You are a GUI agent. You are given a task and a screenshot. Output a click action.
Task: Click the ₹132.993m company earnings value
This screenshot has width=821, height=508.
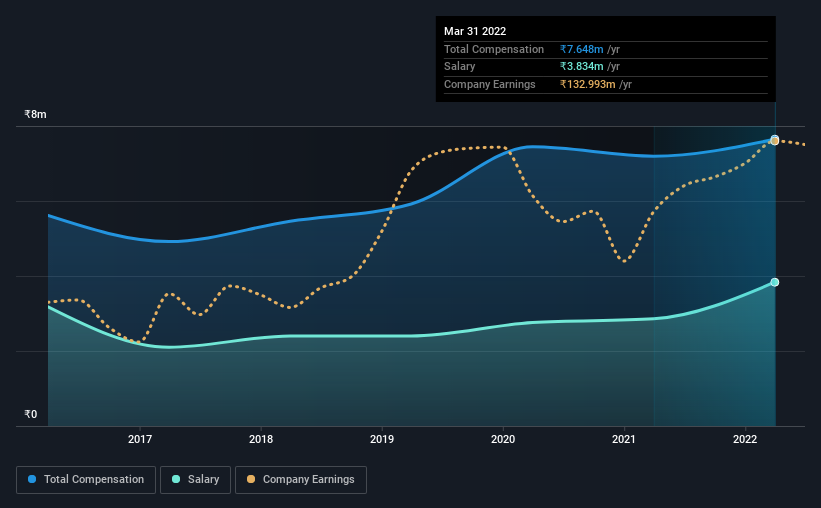(587, 84)
